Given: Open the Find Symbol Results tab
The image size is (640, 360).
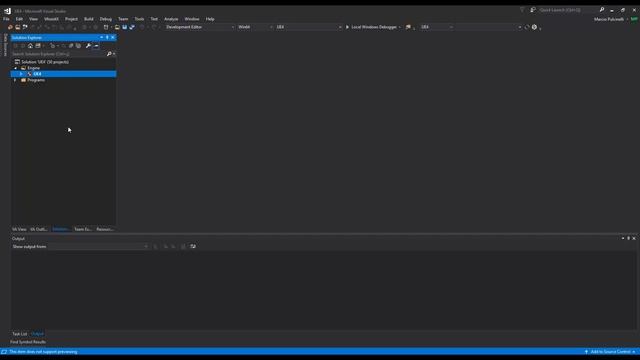Looking at the screenshot, I should [28, 342].
